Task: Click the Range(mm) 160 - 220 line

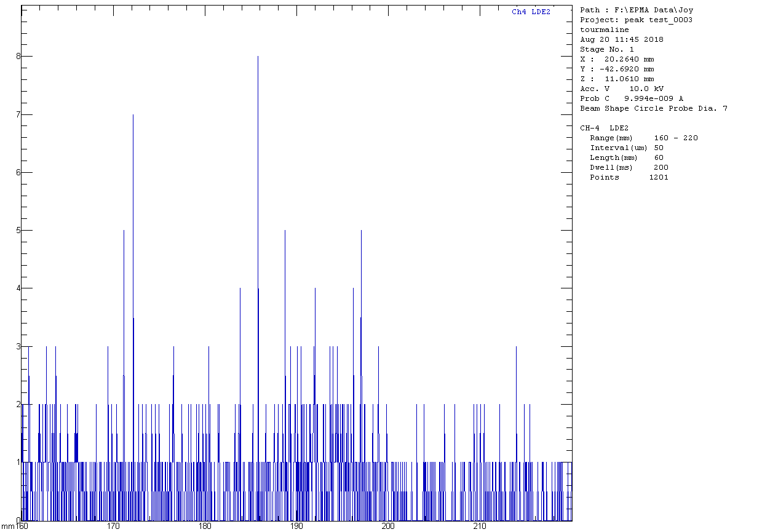Action: coord(644,138)
